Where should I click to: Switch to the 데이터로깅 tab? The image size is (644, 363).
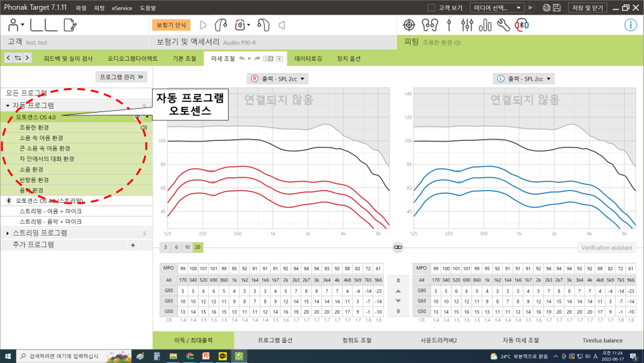(308, 58)
